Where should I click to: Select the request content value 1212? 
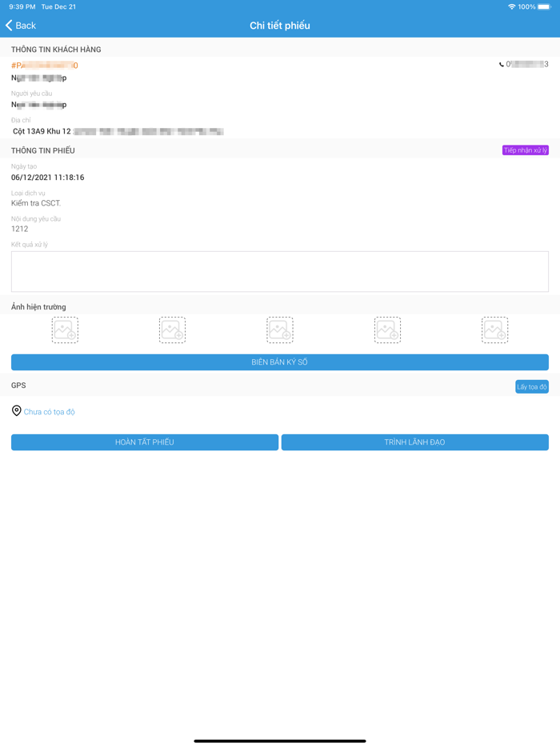19,229
